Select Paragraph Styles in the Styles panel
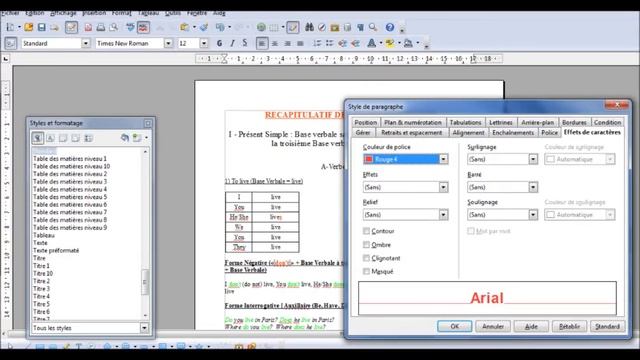Screen dimensions: 640x360 tap(38, 138)
